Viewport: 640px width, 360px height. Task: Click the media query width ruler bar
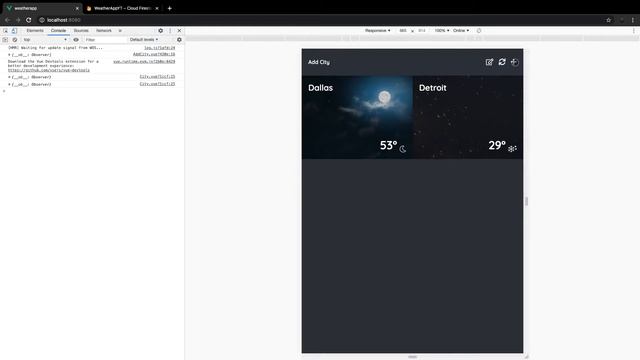pos(412,38)
